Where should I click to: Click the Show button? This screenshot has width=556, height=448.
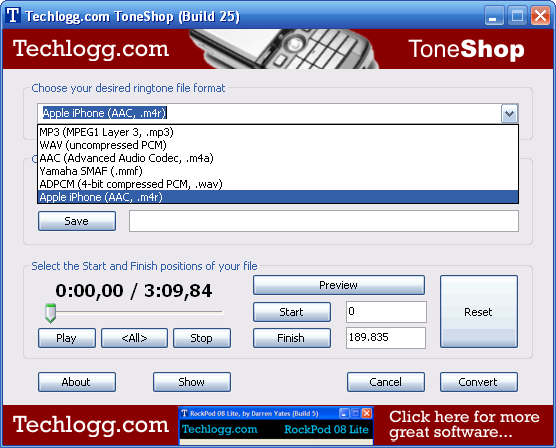coord(192,382)
